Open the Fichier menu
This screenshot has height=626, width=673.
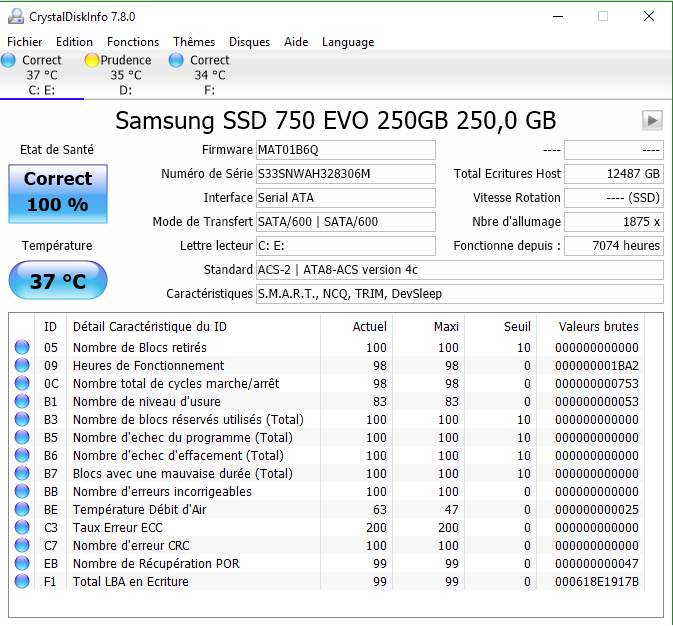click(25, 42)
